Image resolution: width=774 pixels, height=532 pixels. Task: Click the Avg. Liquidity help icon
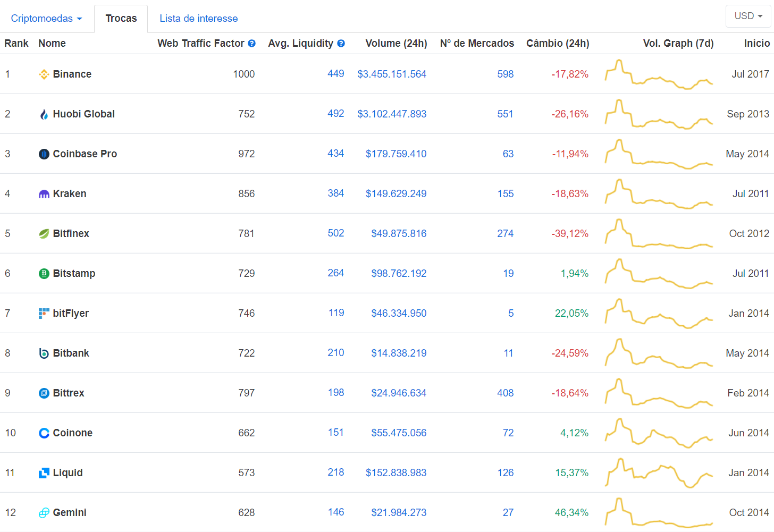pyautogui.click(x=341, y=43)
